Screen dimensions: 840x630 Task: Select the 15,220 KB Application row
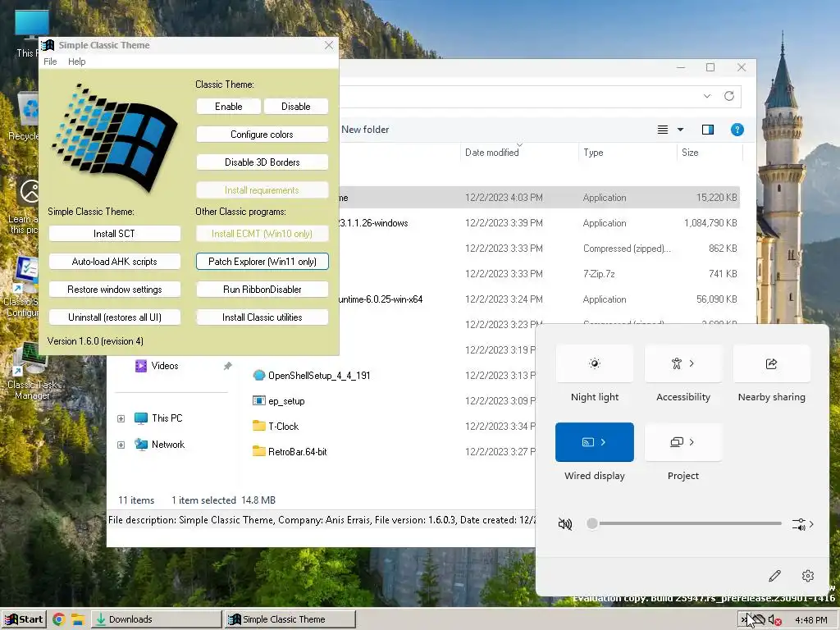click(538, 197)
